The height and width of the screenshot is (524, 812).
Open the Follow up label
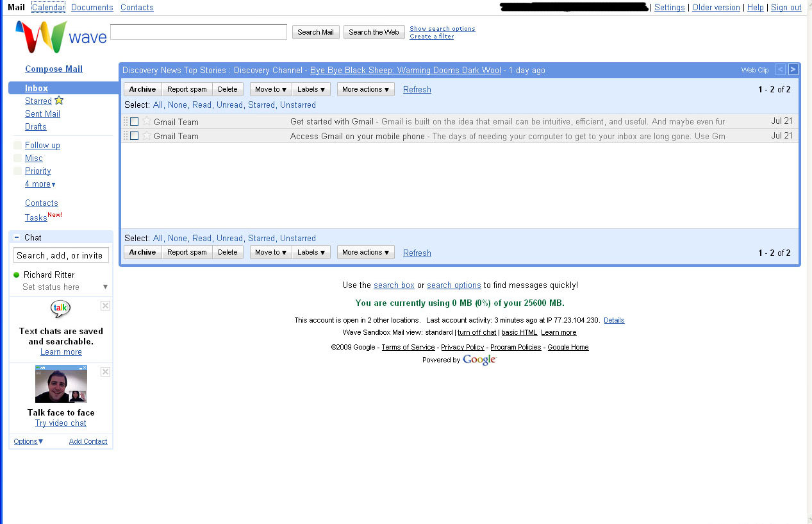(x=42, y=146)
